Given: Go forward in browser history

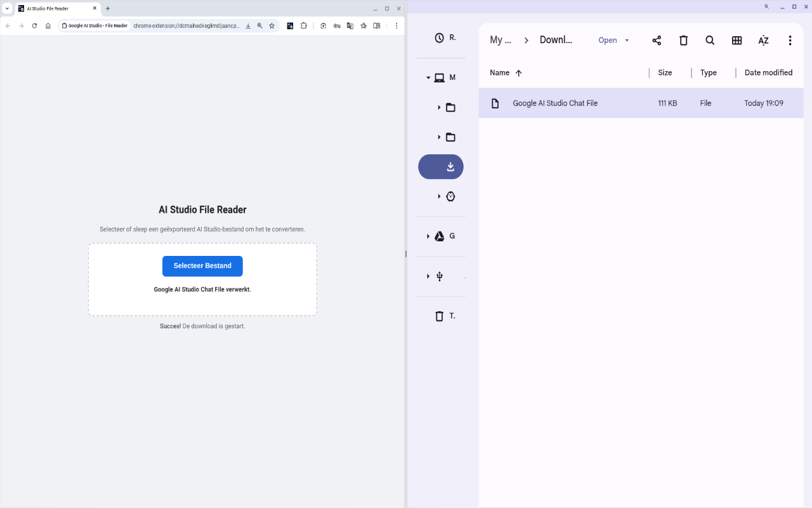Looking at the screenshot, I should (22, 26).
